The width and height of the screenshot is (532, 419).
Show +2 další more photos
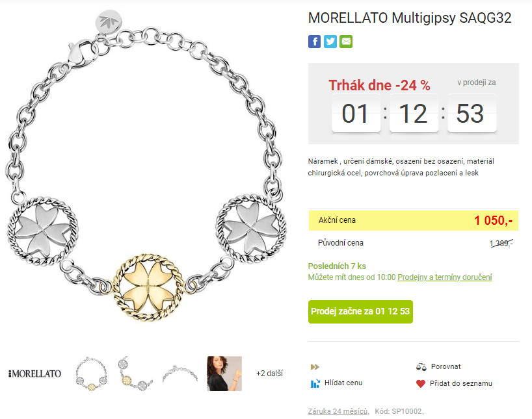[x=269, y=374]
